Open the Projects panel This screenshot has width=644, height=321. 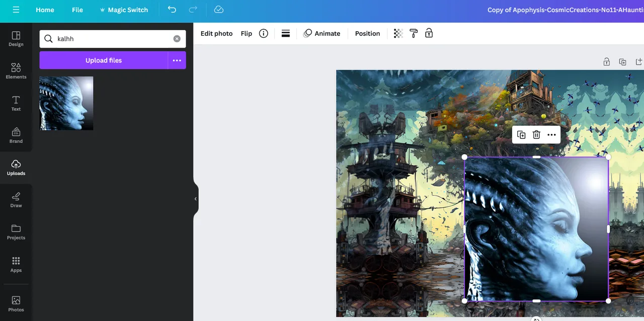(x=16, y=232)
